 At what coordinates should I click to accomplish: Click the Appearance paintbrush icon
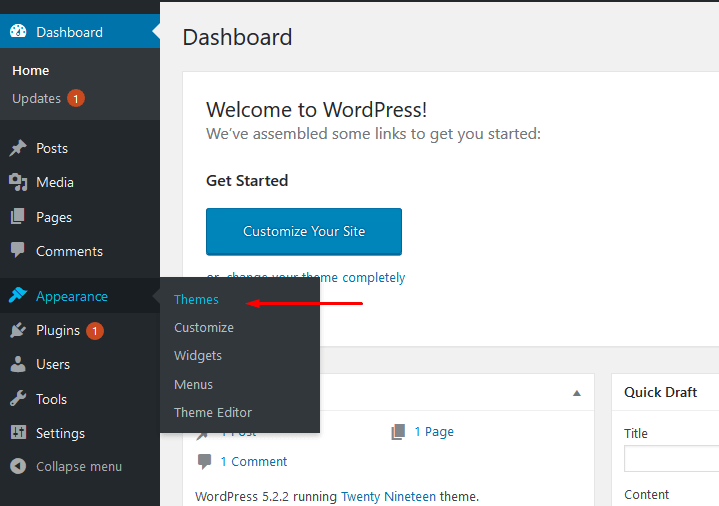coord(18,295)
